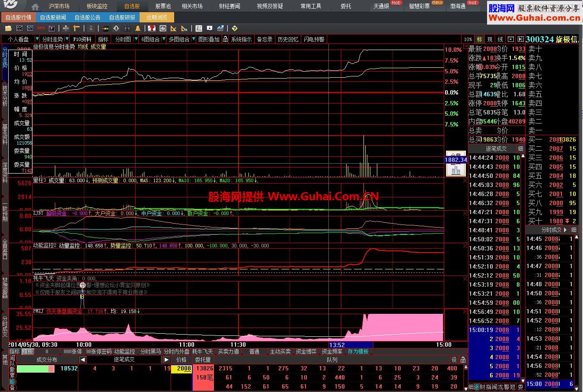
Task: Toggle the 细 detail button beside 分时成交
Action: coord(574,230)
